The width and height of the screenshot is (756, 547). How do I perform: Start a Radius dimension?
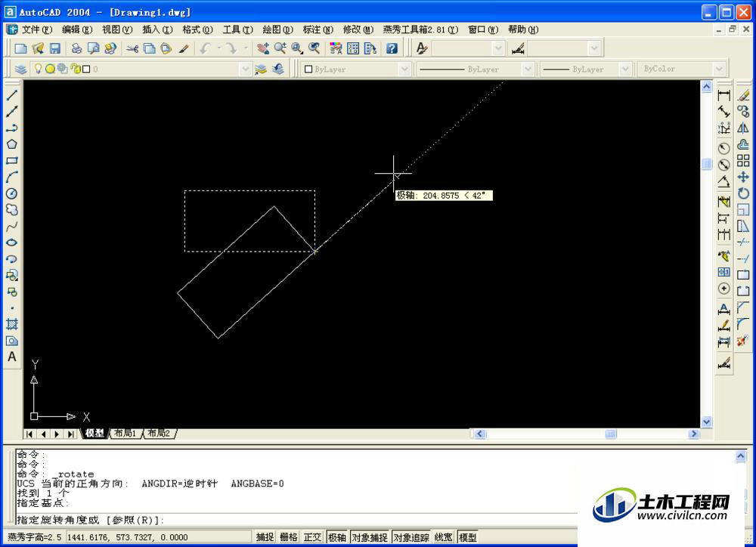[x=723, y=148]
